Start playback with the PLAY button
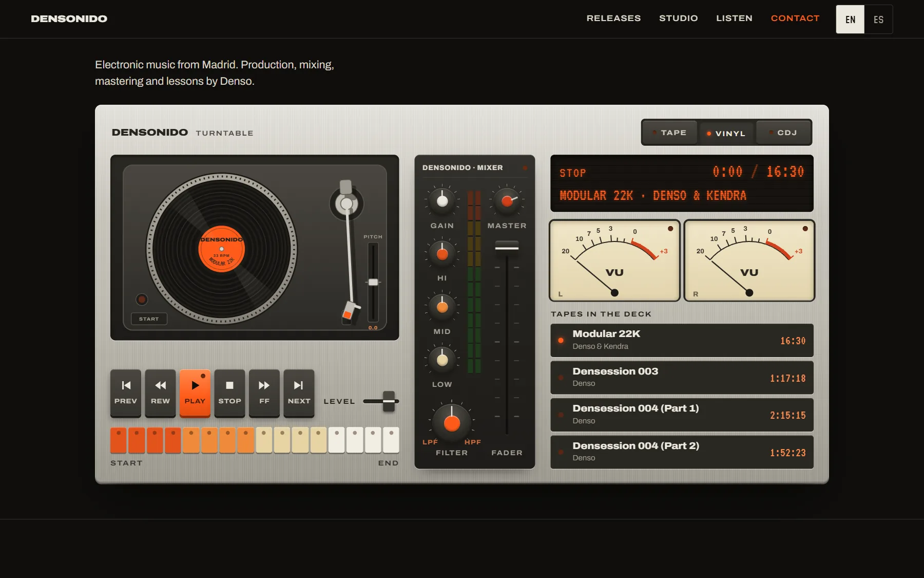The height and width of the screenshot is (578, 924). click(195, 393)
